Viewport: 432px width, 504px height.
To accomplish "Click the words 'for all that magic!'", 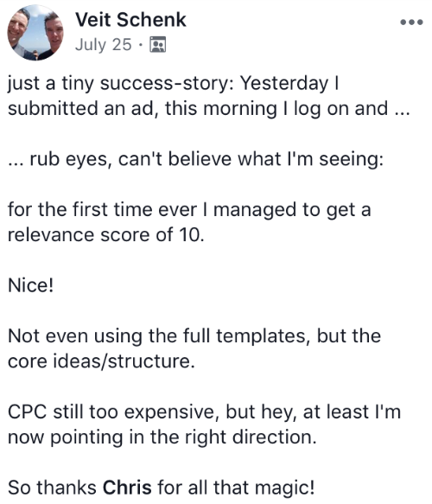I will coord(236,488).
